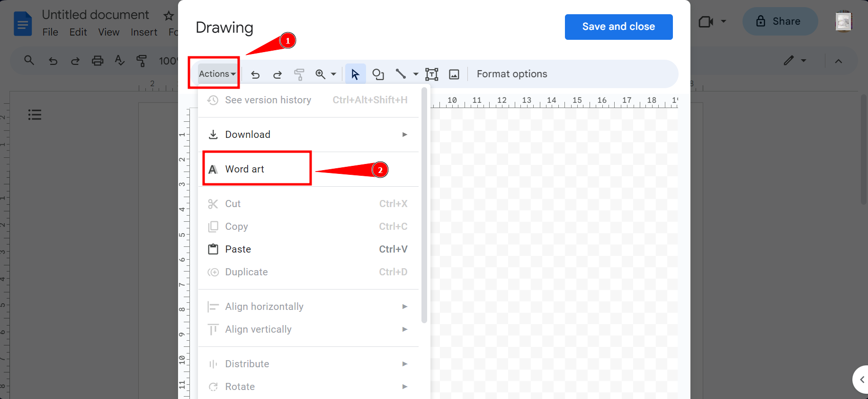Run spelling and grammar check icon
Image resolution: width=868 pixels, height=399 pixels.
pyautogui.click(x=120, y=60)
